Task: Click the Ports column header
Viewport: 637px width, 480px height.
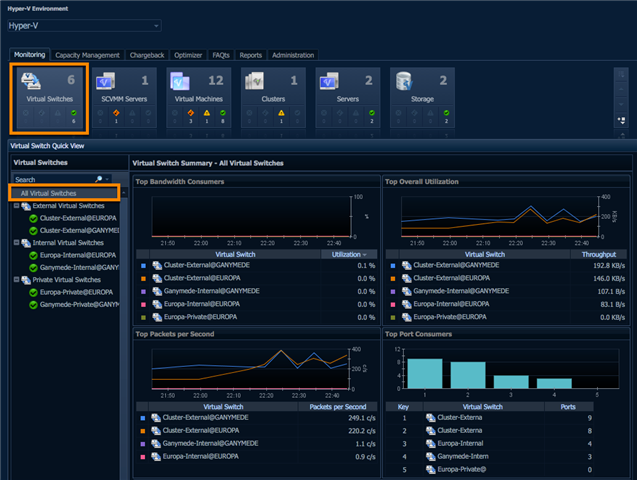Action: click(568, 407)
